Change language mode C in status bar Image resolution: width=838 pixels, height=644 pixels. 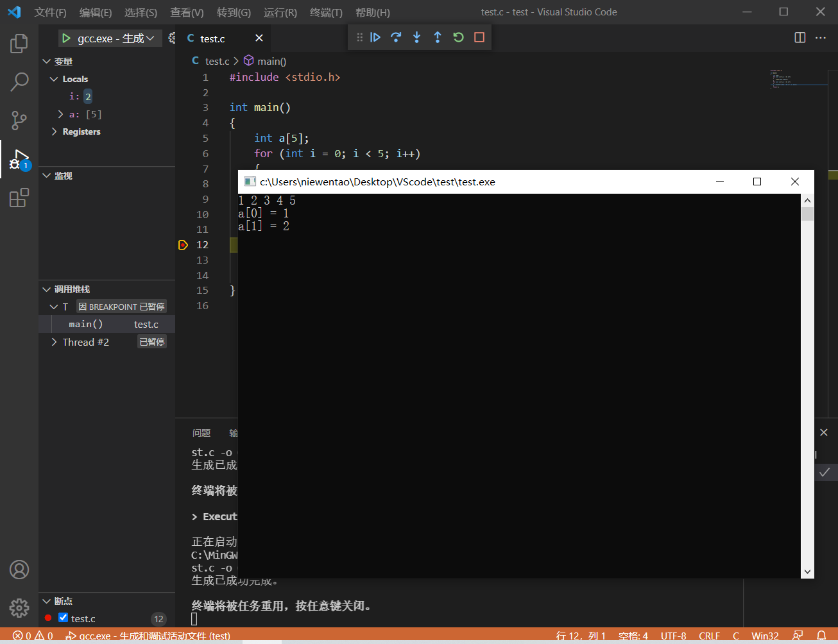click(735, 636)
